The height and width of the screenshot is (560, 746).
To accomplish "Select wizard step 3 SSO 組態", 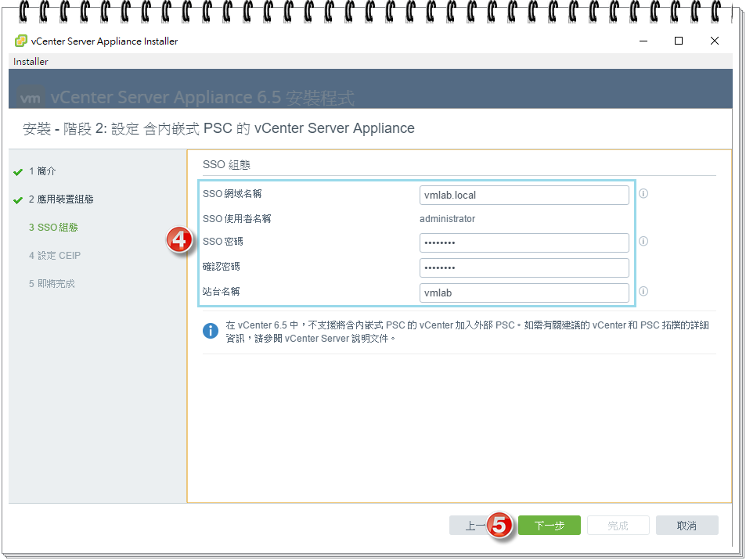I will coord(53,228).
